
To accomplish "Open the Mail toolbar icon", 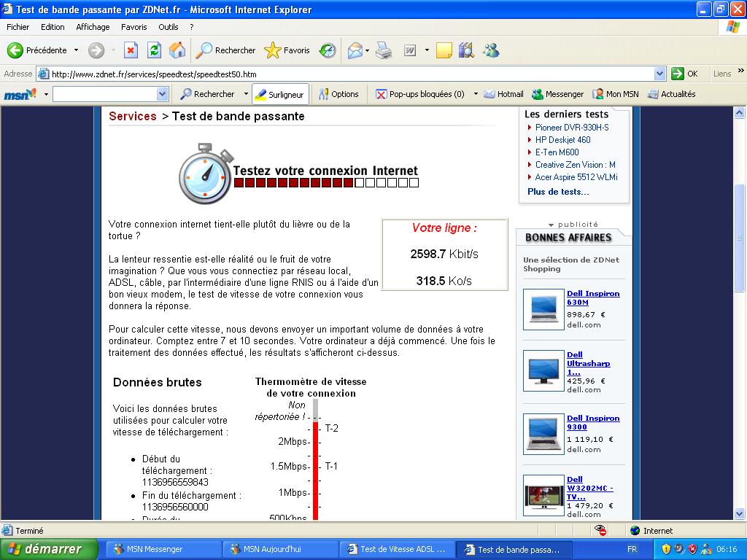I will [x=355, y=50].
